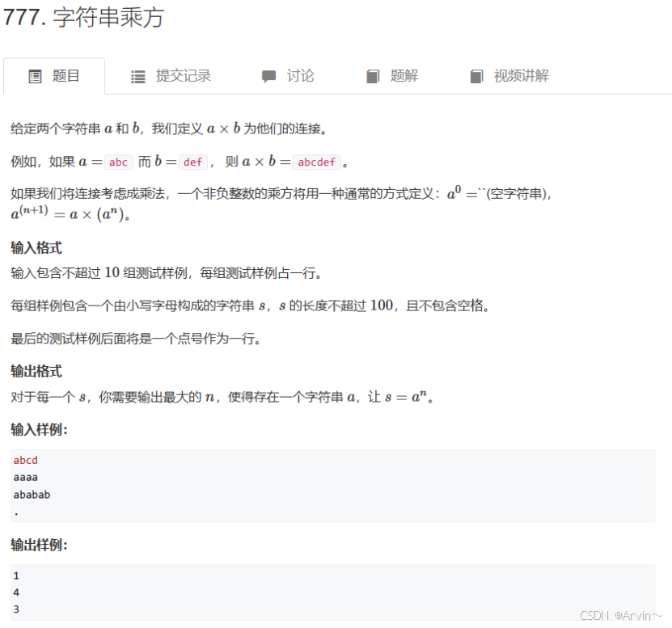Click the list icon beside 提交记录
Image resolution: width=672 pixels, height=628 pixels.
(137, 75)
